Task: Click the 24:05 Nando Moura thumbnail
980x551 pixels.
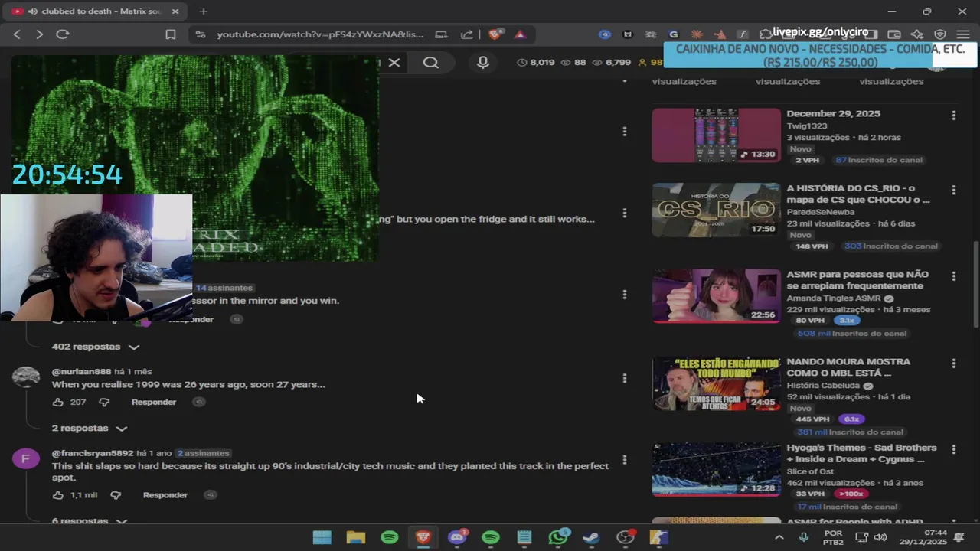Action: click(x=717, y=383)
